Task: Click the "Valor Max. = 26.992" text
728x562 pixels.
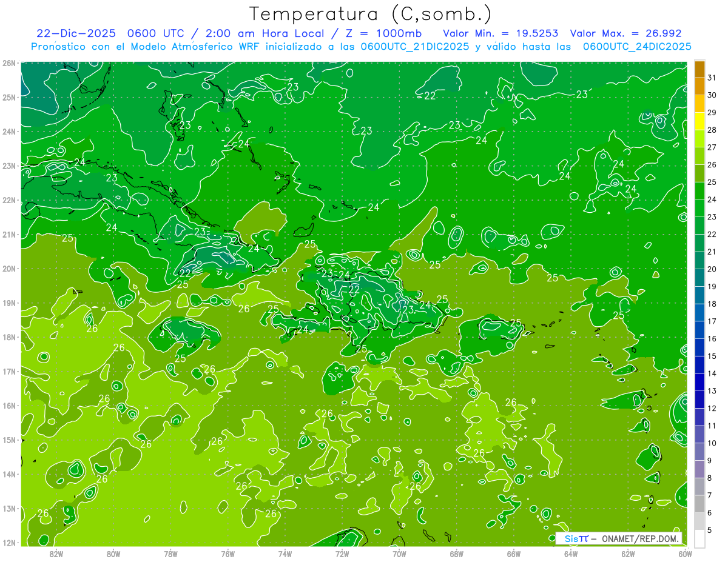Action: tap(626, 33)
